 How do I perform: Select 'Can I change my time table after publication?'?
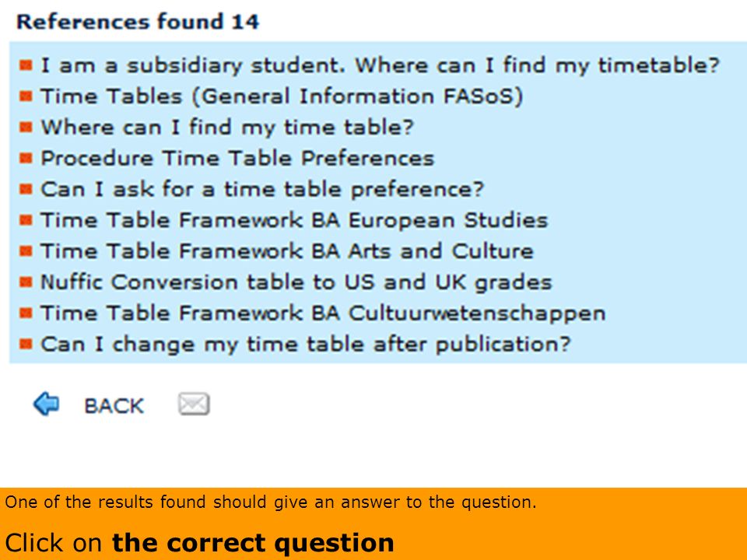(305, 345)
